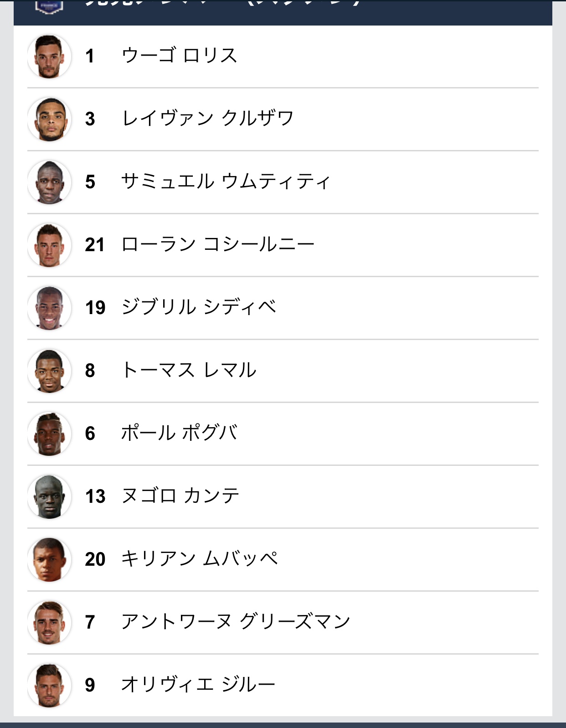Screen dimensions: 566x728
Task: Click ローラン コシールニー face thumbnail
Action: [49, 245]
